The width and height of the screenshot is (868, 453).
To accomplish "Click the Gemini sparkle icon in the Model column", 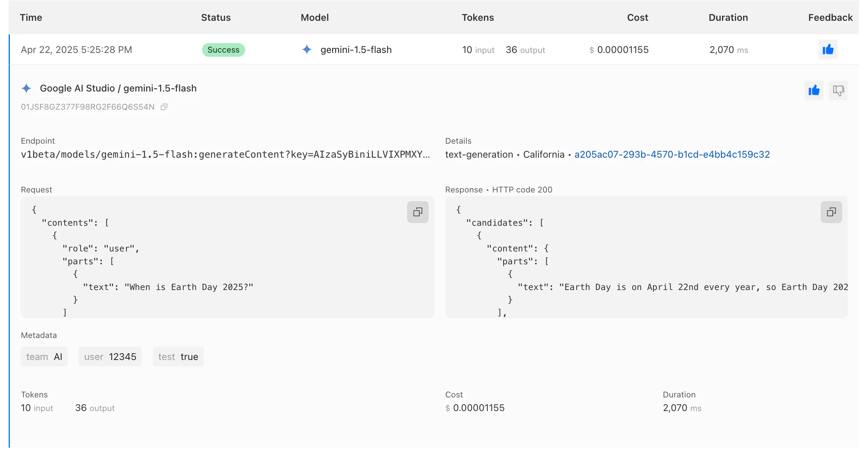I will (x=307, y=50).
